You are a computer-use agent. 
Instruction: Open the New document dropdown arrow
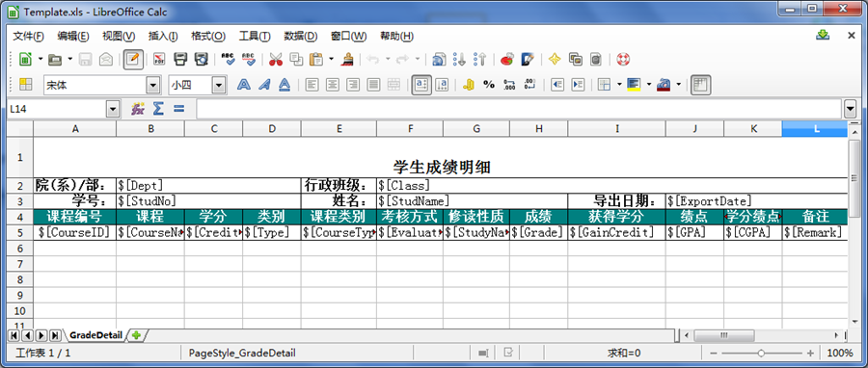[x=41, y=59]
